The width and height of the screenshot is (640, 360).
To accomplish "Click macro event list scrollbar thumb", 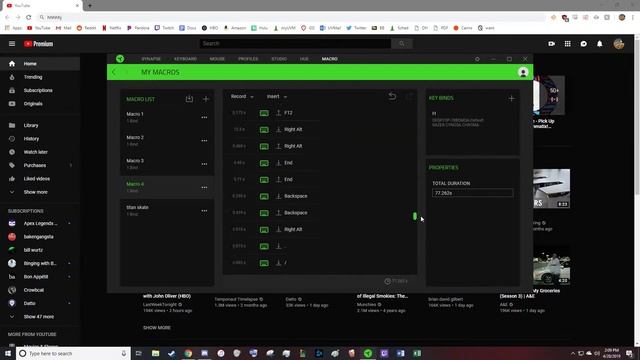I will point(415,216).
